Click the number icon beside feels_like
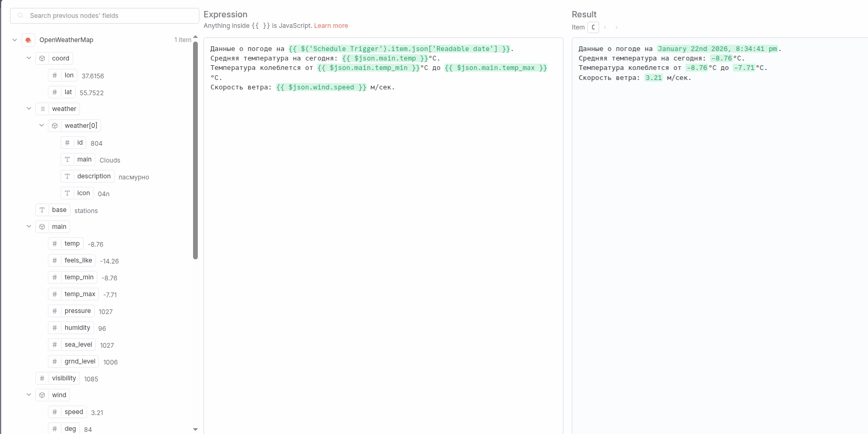Viewport: 868px width, 434px height. tap(55, 260)
